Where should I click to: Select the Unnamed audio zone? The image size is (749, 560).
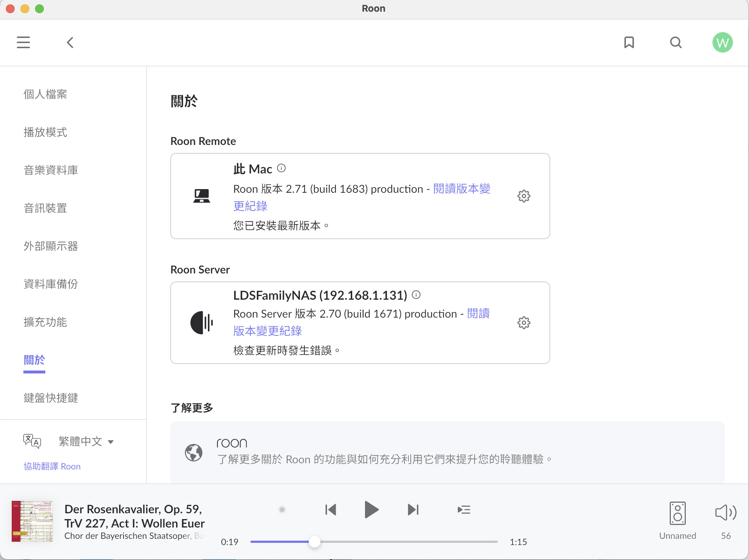[677, 520]
